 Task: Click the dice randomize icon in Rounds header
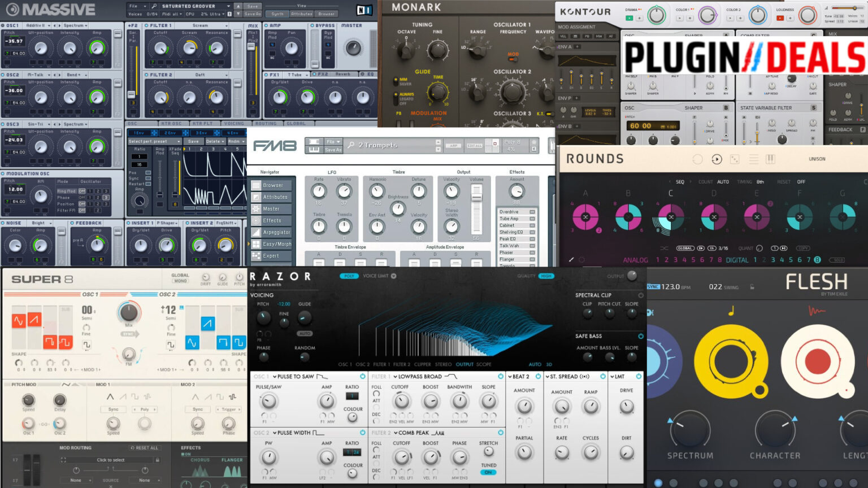(735, 159)
